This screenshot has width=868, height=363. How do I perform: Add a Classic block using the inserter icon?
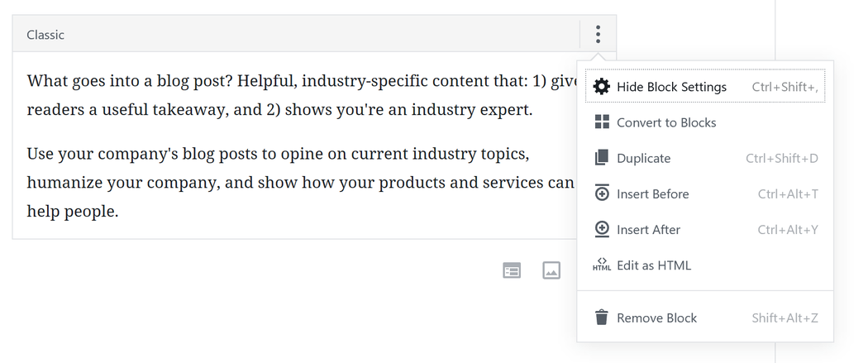(x=513, y=270)
